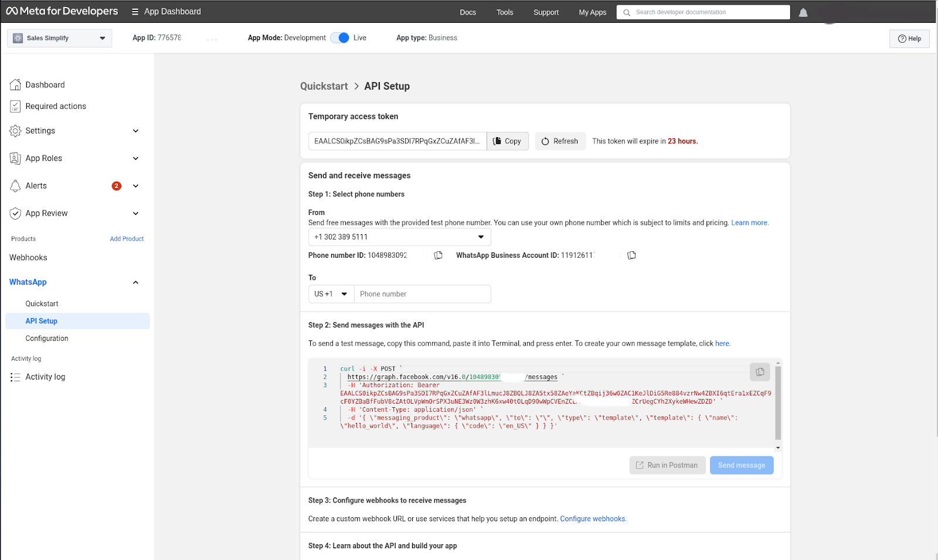
Task: Open Tools in top navigation
Action: (505, 12)
